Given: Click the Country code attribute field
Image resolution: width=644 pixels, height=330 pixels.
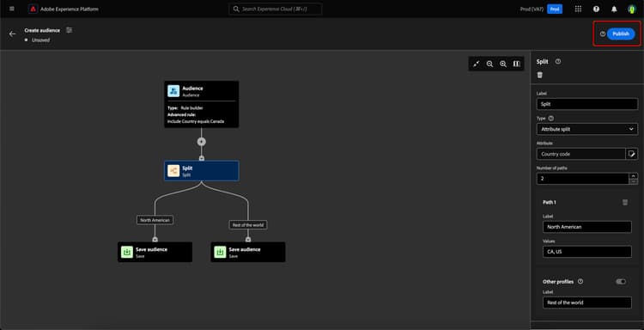Looking at the screenshot, I should [x=580, y=154].
